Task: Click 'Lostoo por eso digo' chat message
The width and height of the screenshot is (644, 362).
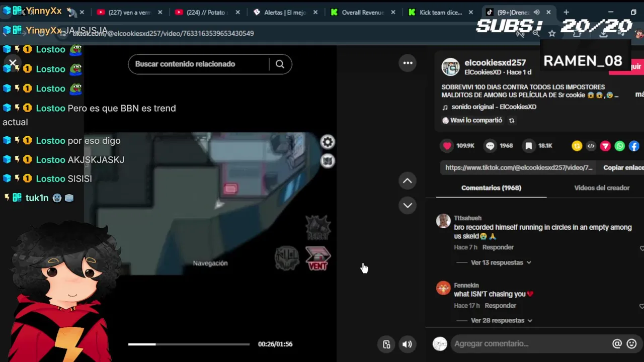Action: [78, 141]
